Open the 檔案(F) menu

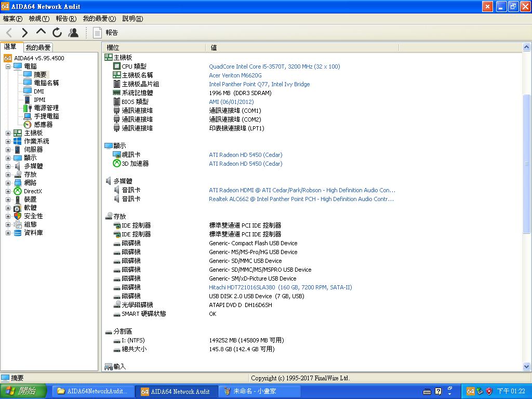pyautogui.click(x=12, y=19)
